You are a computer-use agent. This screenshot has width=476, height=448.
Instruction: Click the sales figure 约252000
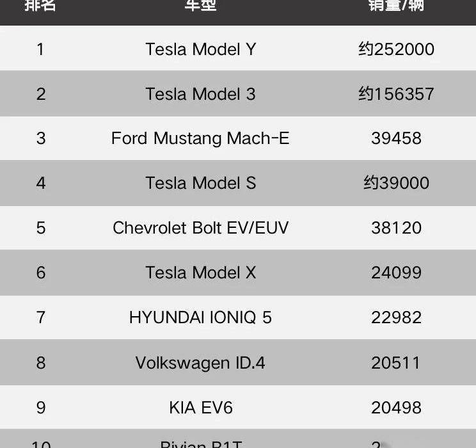(x=396, y=49)
